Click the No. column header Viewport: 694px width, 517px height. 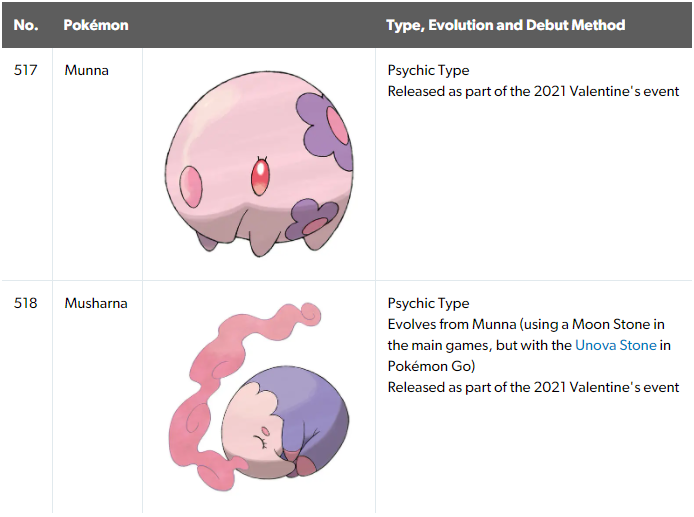pos(26,25)
